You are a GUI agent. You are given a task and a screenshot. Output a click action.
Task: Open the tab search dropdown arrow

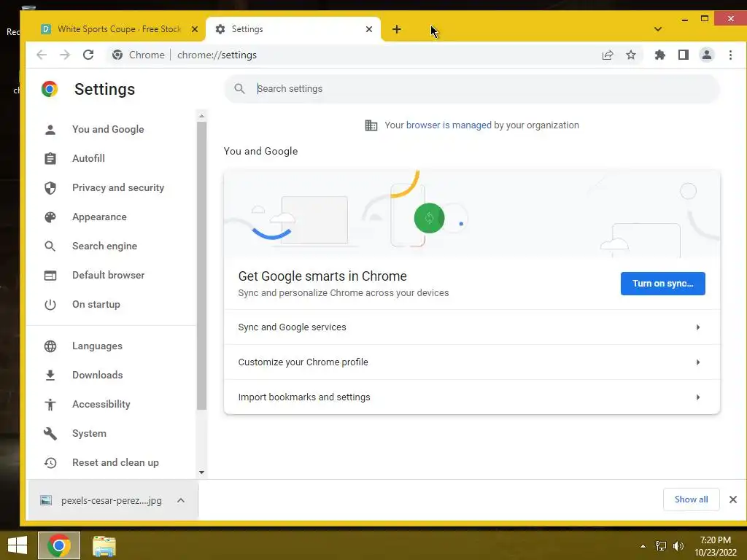(x=658, y=29)
